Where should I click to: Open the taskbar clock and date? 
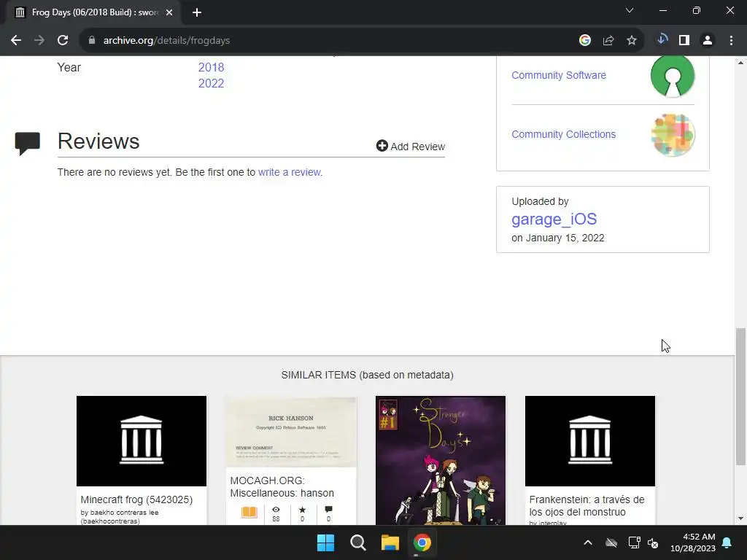click(693, 542)
